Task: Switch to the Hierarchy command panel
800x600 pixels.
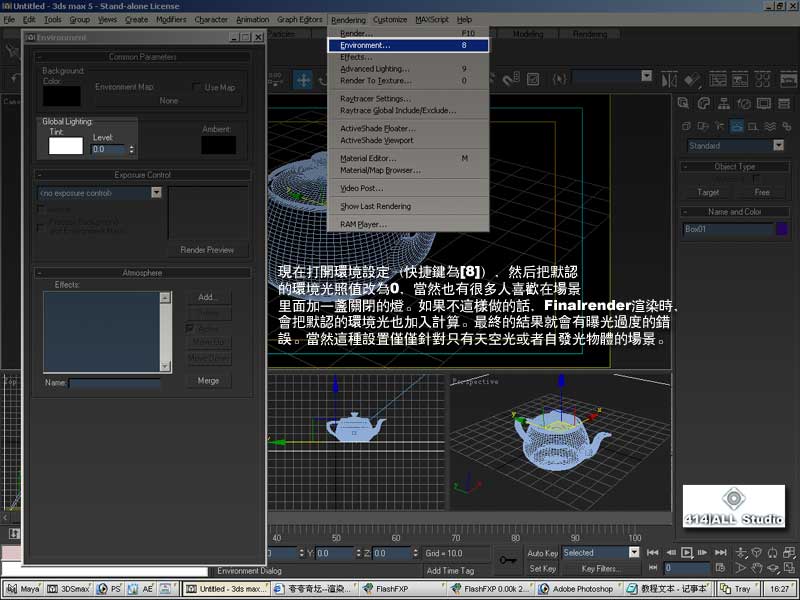Action: tap(723, 104)
